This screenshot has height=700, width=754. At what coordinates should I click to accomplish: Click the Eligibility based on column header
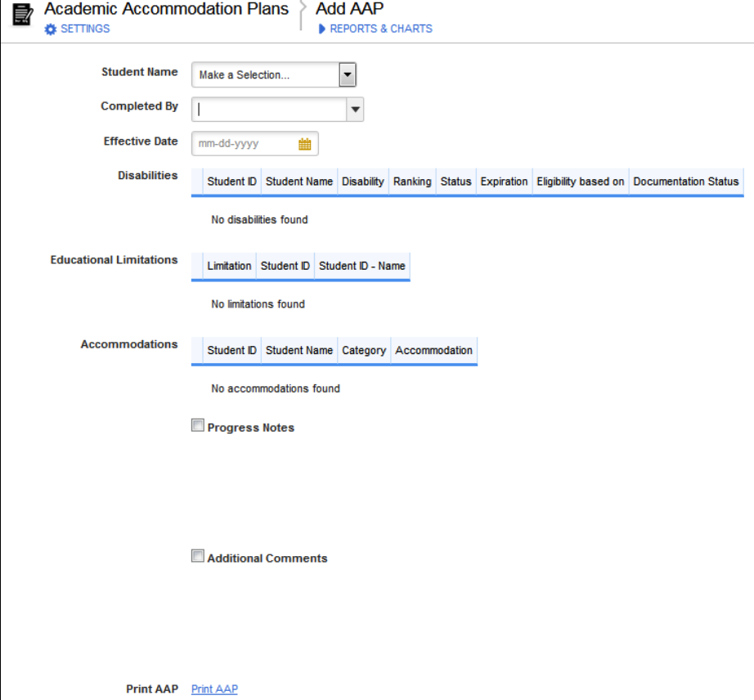[x=581, y=182]
